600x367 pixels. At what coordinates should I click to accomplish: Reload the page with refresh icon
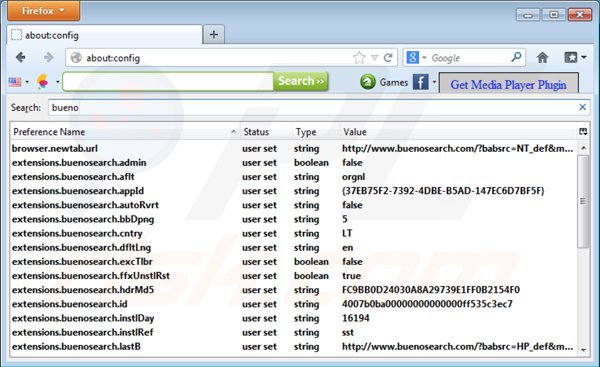tap(388, 58)
